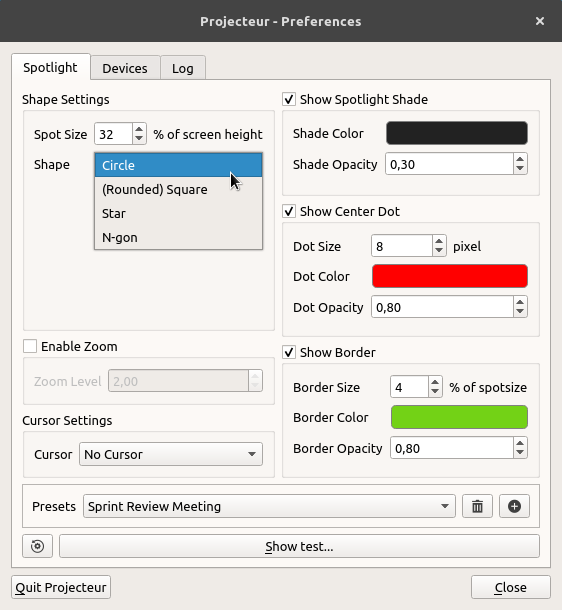The width and height of the screenshot is (562, 610).
Task: Uncheck Show Spotlight Shade
Action: pyautogui.click(x=289, y=99)
